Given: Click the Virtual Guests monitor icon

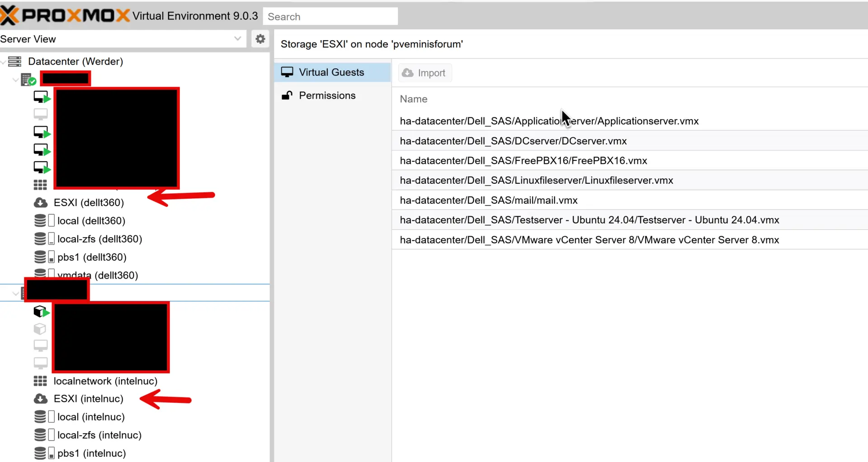Looking at the screenshot, I should [x=287, y=72].
